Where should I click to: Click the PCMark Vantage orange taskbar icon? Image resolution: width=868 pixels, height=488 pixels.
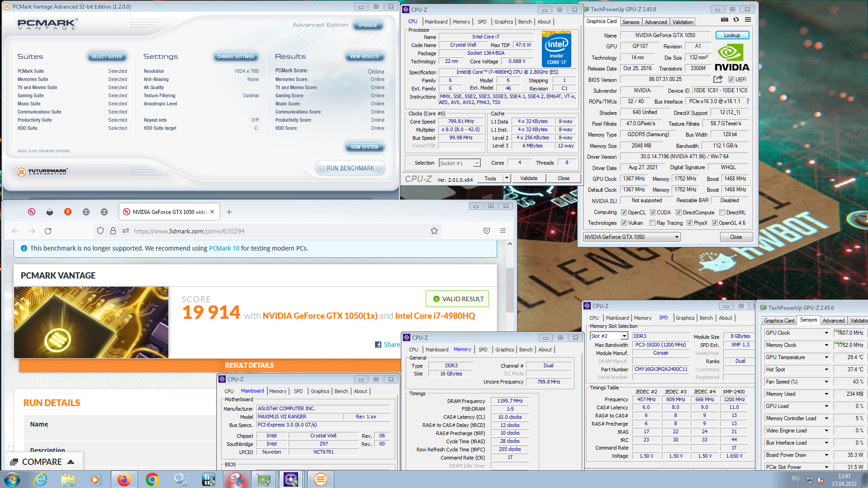coord(320,479)
